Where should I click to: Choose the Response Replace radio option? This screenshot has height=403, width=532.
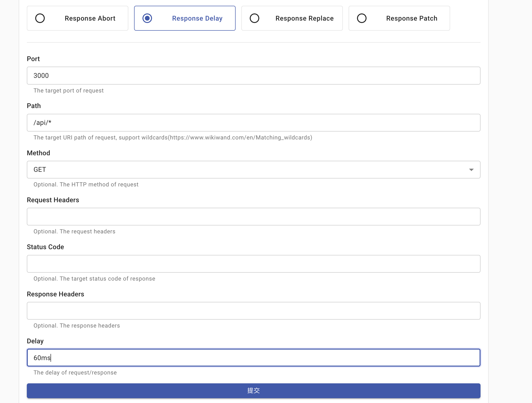tap(255, 18)
